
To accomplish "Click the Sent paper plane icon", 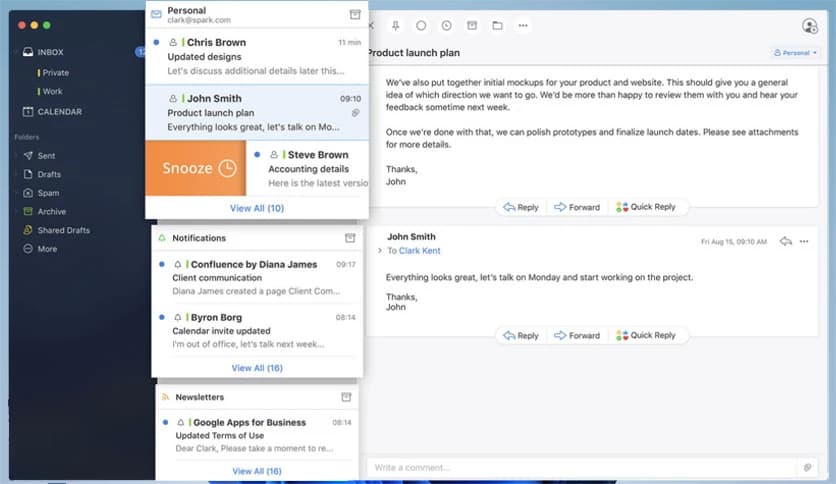I will (28, 156).
